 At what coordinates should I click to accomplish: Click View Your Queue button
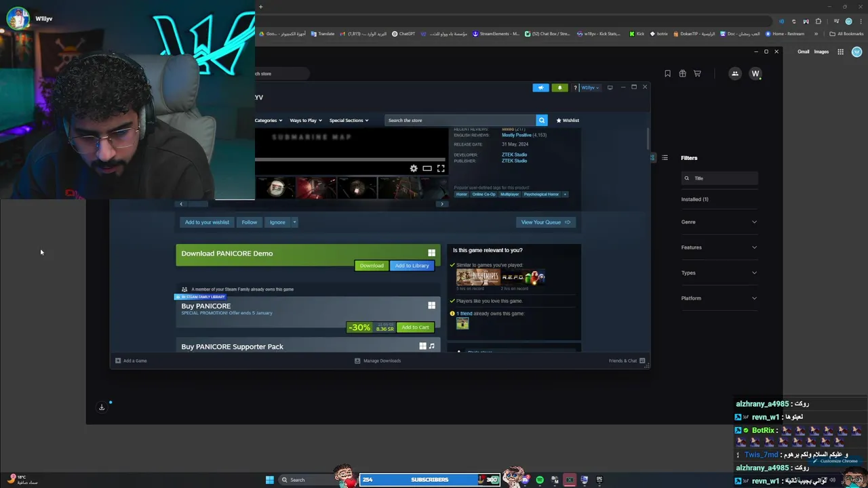pos(545,222)
